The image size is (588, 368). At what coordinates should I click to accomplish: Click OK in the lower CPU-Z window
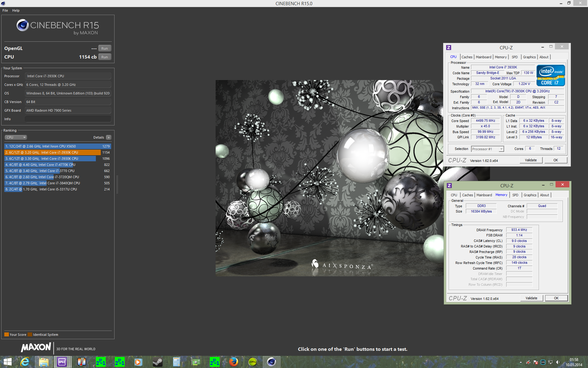[556, 298]
